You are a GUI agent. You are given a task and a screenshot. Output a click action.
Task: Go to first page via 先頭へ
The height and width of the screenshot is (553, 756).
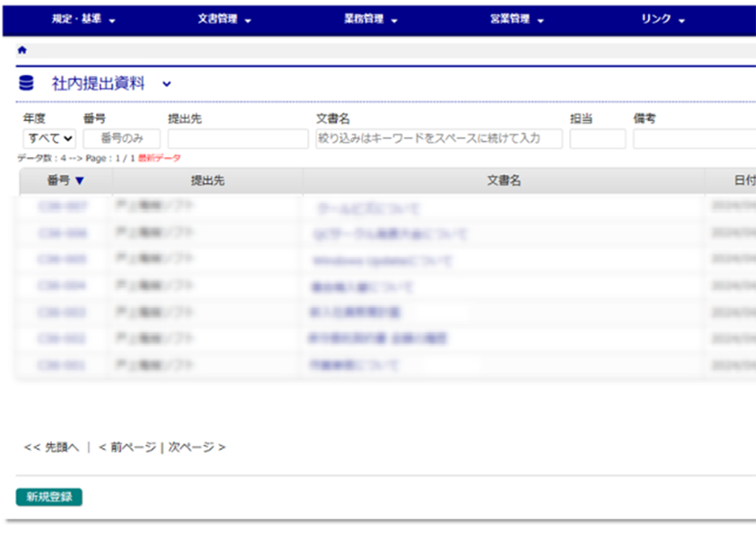click(x=52, y=447)
